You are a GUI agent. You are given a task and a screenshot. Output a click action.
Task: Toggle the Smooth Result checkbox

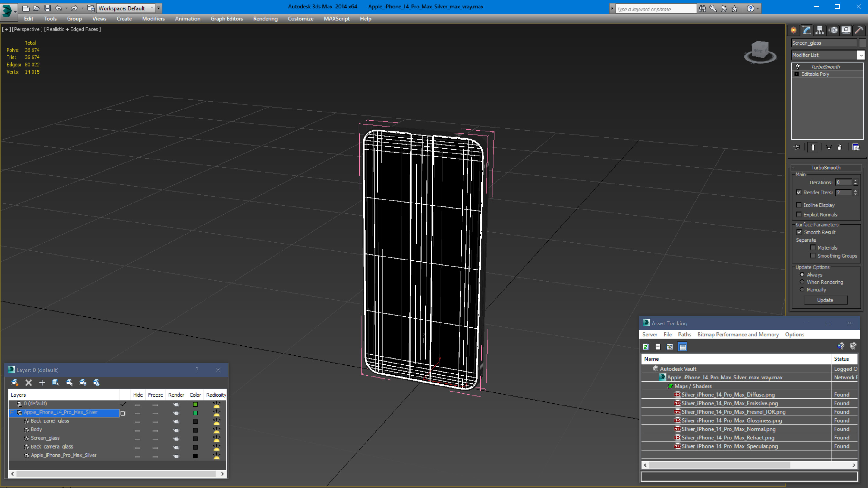pyautogui.click(x=799, y=232)
